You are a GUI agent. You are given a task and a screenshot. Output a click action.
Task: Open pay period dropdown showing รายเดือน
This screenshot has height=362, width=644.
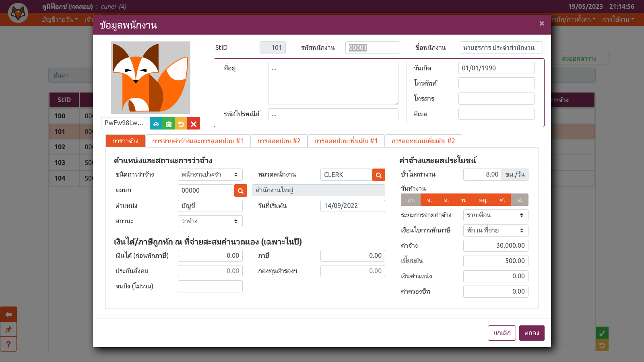click(x=495, y=215)
